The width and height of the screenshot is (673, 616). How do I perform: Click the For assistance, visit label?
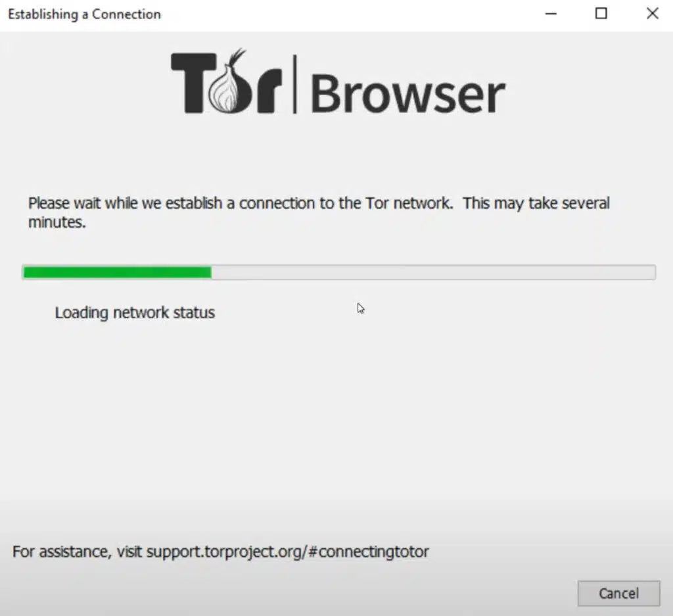point(78,552)
